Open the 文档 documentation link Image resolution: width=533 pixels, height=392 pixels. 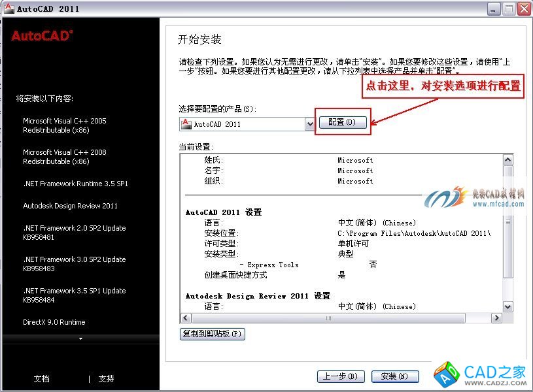pos(41,379)
